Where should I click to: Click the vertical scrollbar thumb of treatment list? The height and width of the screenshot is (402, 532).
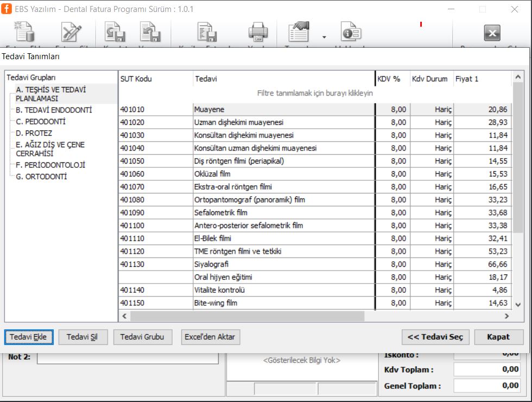pyautogui.click(x=518, y=157)
